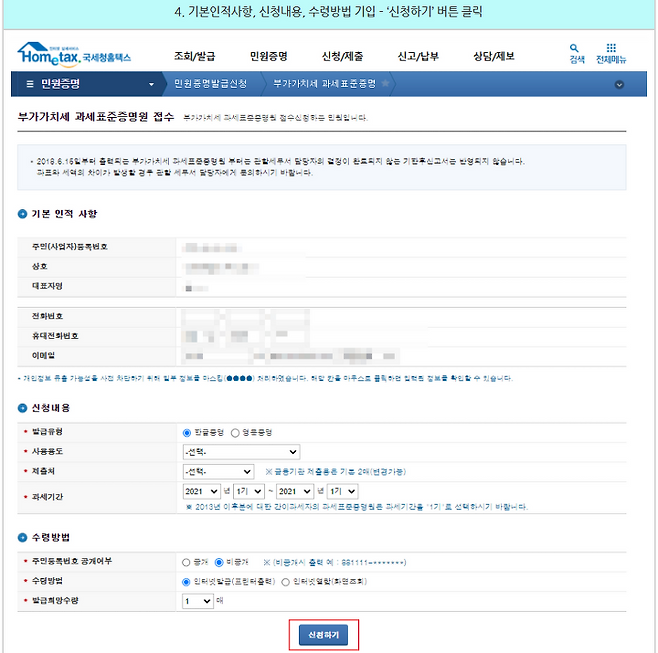Image resolution: width=658 pixels, height=653 pixels.
Task: Go to the 신고/납부 menu
Action: click(417, 56)
